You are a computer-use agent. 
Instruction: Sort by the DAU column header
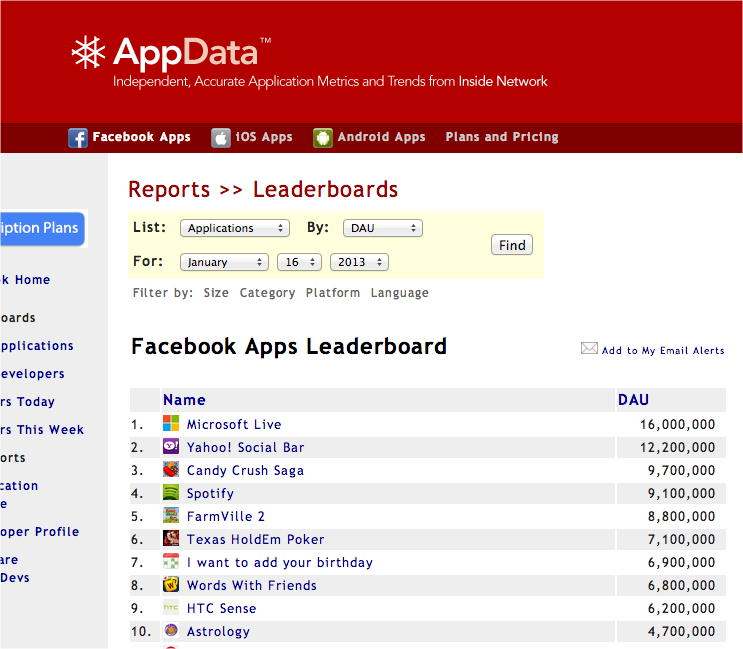click(633, 400)
